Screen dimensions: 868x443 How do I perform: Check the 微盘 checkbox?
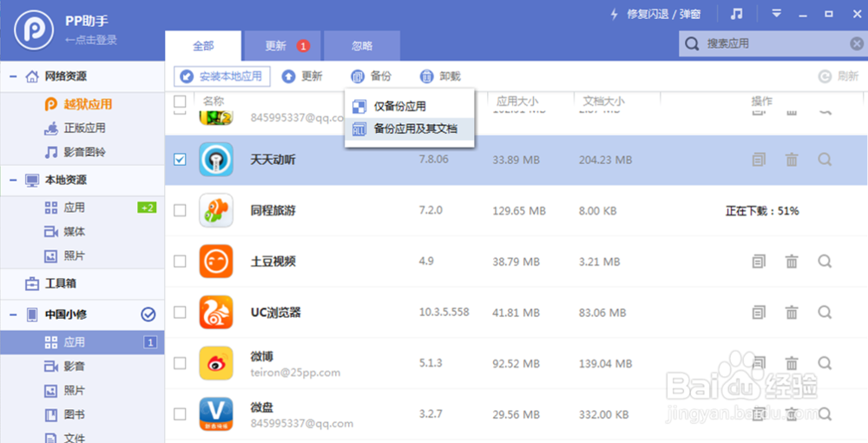[x=180, y=413]
